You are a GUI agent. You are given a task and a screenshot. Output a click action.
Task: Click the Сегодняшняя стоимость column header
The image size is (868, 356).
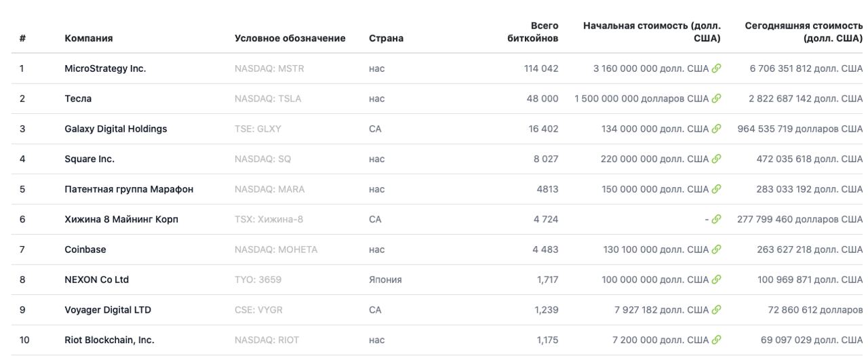(x=803, y=32)
